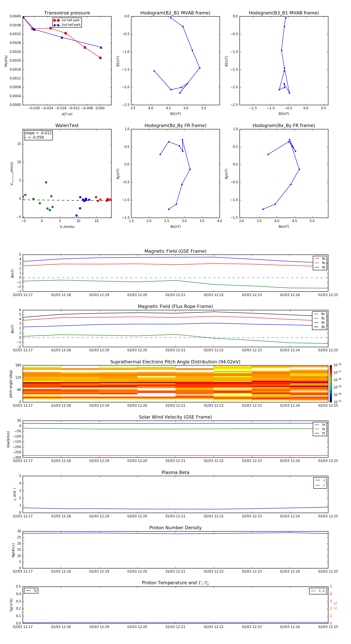Click the 'Bx(nT)' x-axis label
This screenshot has width=351, height=644.
tap(284, 227)
